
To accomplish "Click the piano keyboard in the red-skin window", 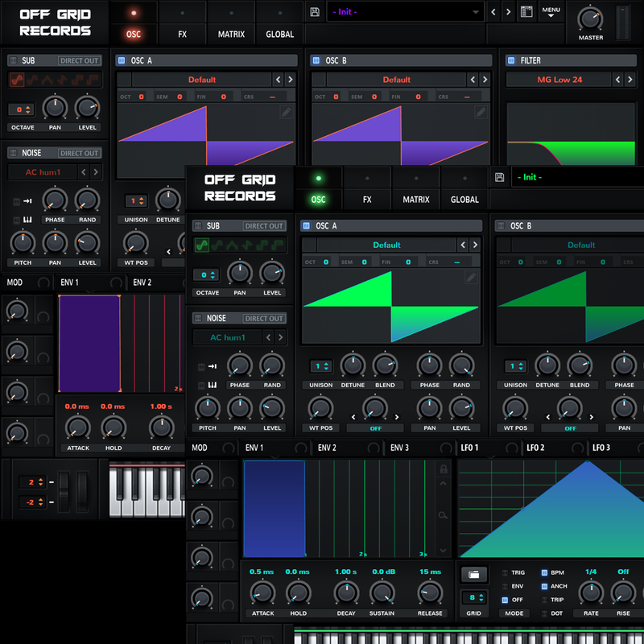I will pos(147,490).
